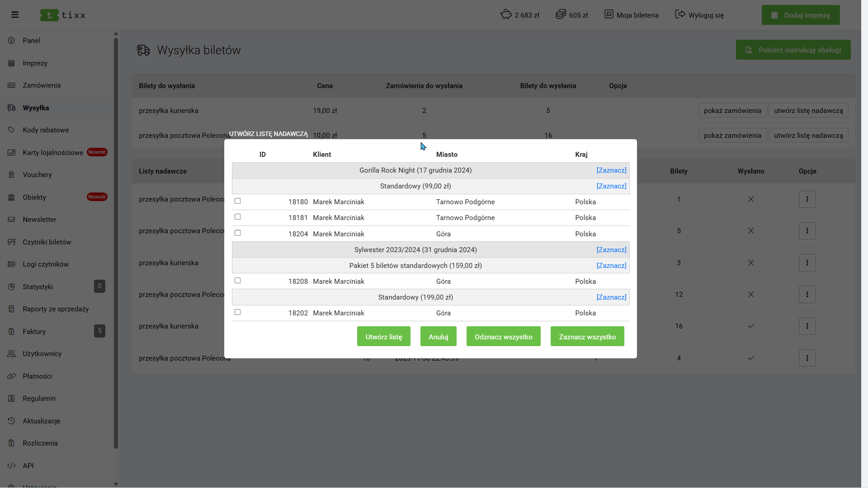The height and width of the screenshot is (488, 868).
Task: Click Zaznacz wszystko button
Action: pos(587,337)
